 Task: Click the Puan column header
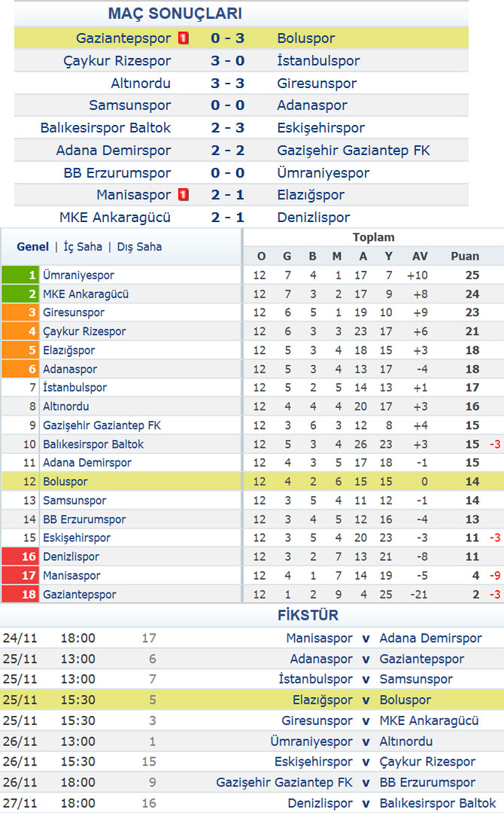click(x=465, y=256)
